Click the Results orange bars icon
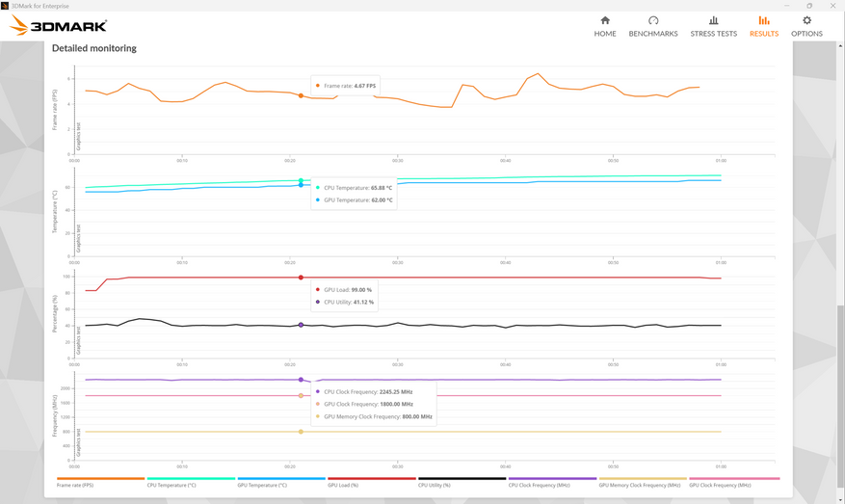This screenshot has height=504, width=845. pyautogui.click(x=764, y=20)
